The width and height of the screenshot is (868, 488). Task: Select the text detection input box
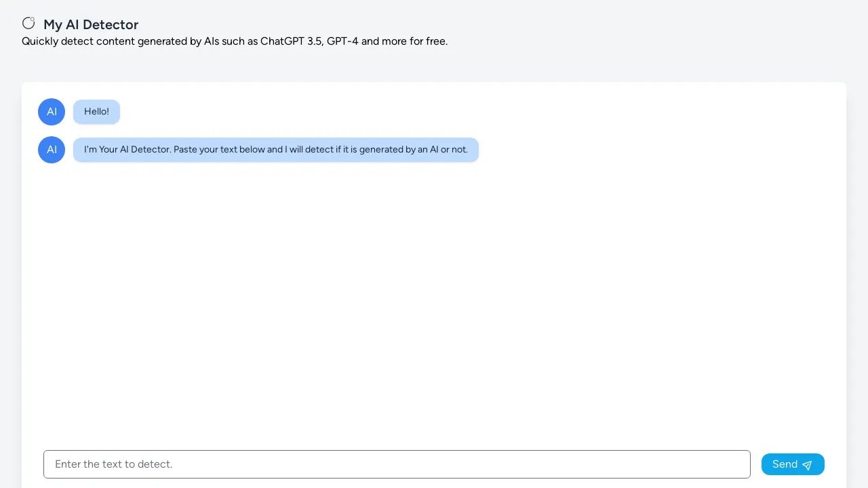(397, 464)
